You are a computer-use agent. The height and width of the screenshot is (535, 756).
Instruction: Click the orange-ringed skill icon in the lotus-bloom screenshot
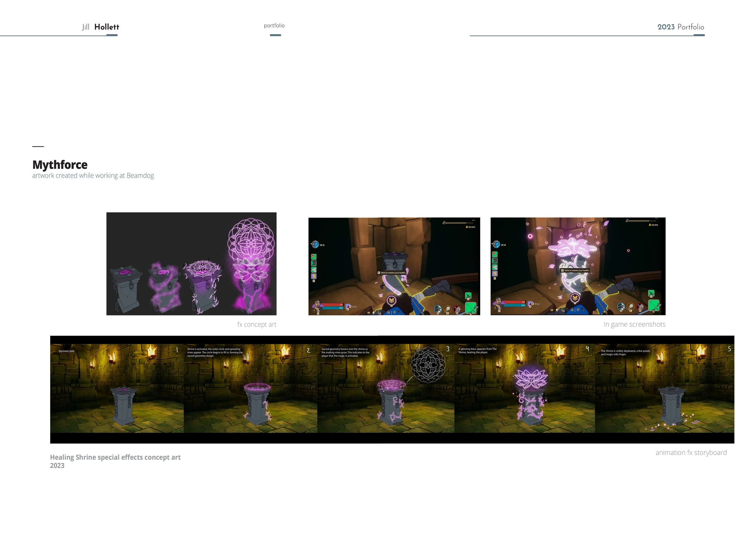pyautogui.click(x=631, y=306)
